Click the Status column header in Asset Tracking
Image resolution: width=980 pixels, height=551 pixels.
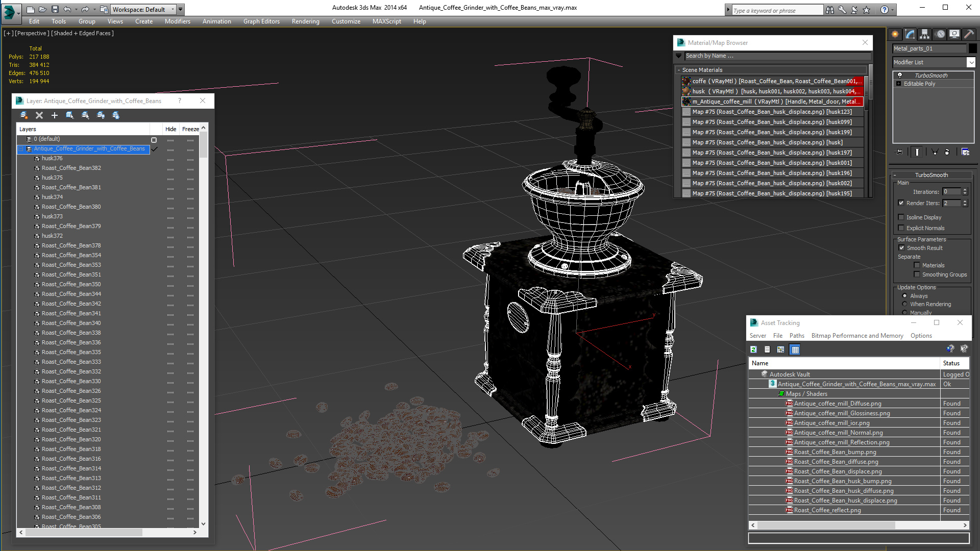pos(954,363)
